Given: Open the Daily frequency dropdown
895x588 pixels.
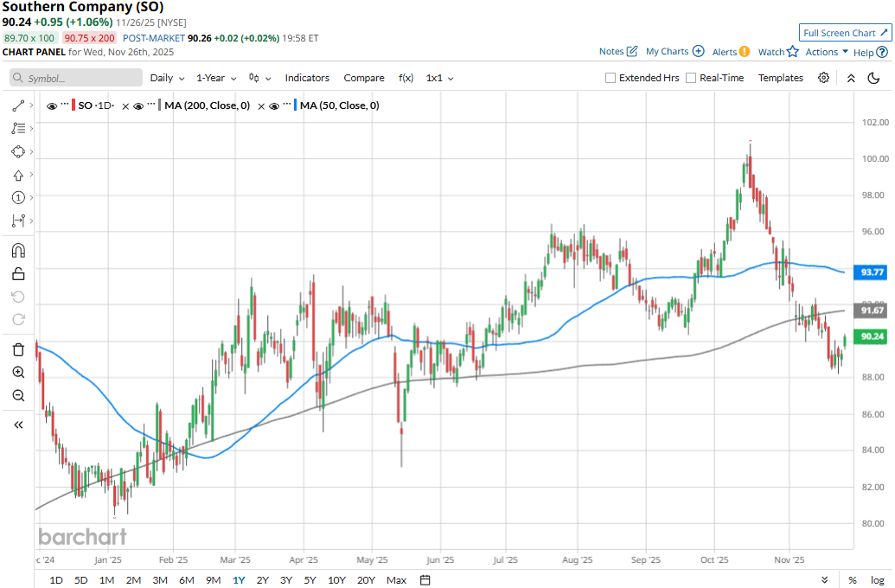Looking at the screenshot, I should tap(167, 78).
